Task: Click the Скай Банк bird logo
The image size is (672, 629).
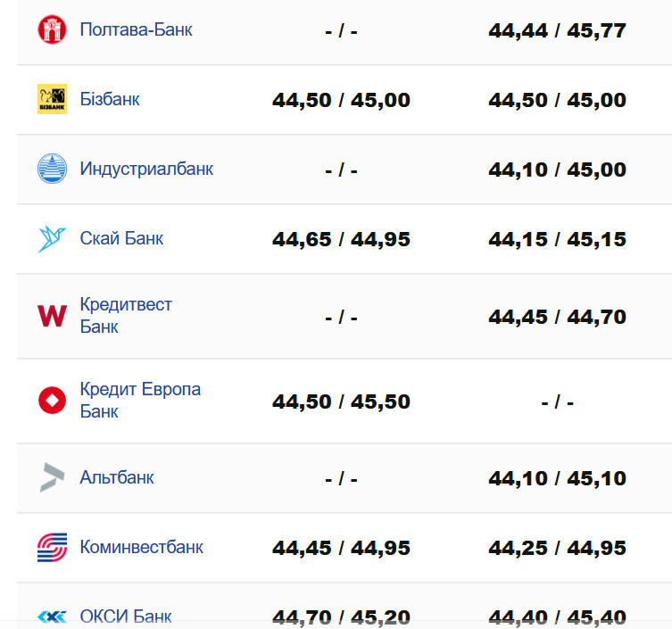Action: click(52, 238)
